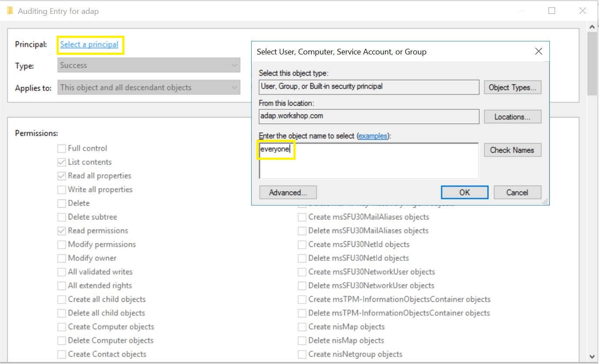Expand the Applies to dropdown
The image size is (599, 364).
tap(148, 88)
